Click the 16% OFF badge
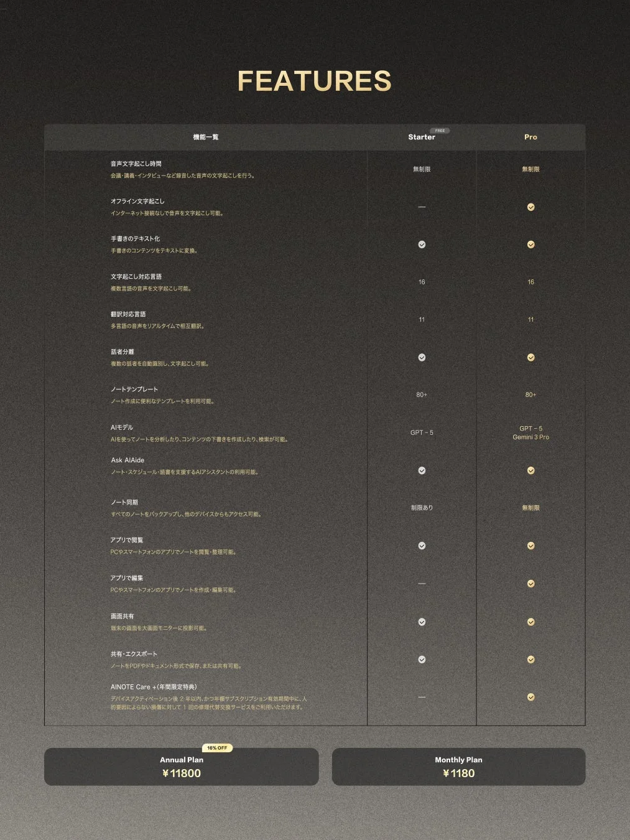Screen dimensions: 630x840 pos(217,748)
